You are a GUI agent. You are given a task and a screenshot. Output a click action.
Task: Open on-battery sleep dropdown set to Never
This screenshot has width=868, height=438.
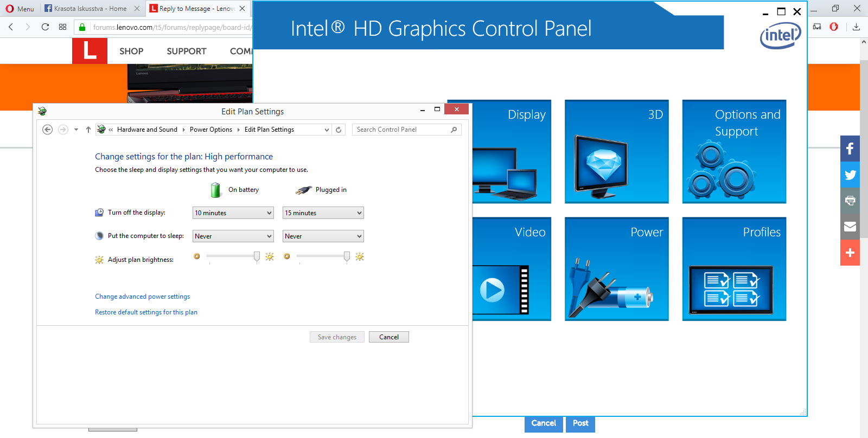tap(233, 236)
